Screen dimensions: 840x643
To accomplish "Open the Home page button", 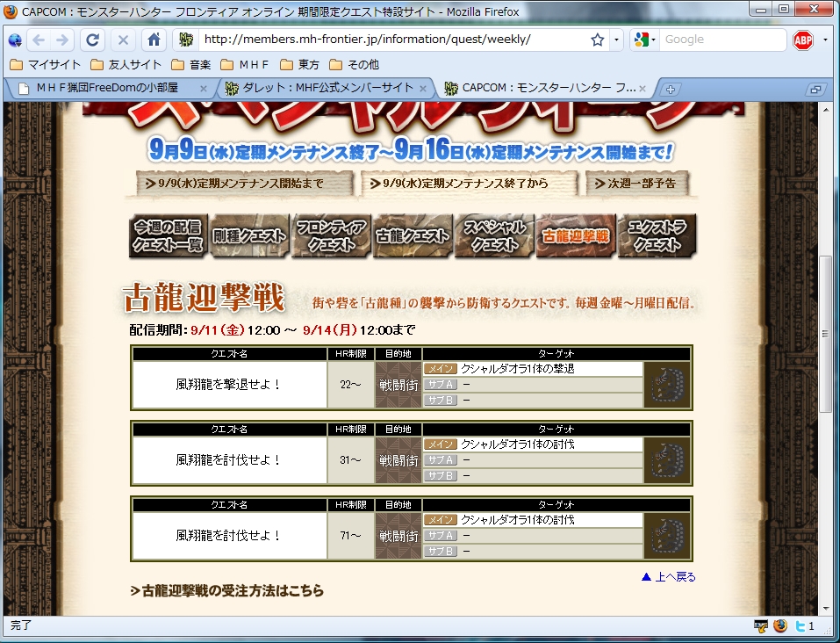I will click(154, 40).
